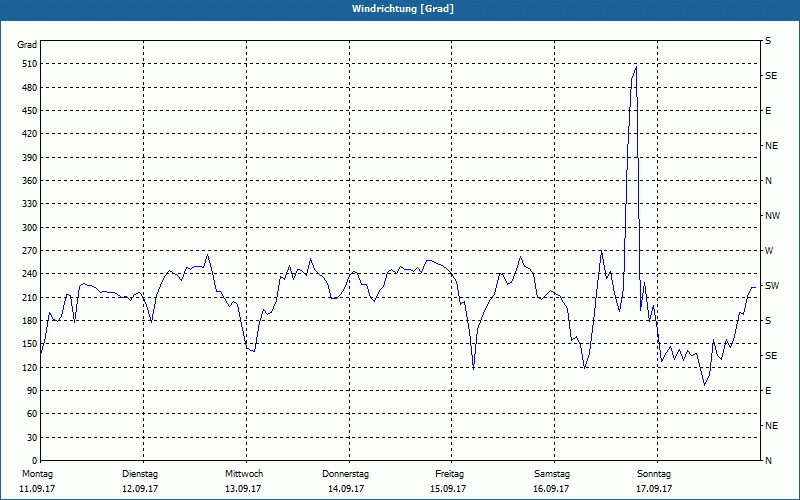Click the '360' y-axis tick label
This screenshot has width=800, height=500.
tap(30, 181)
